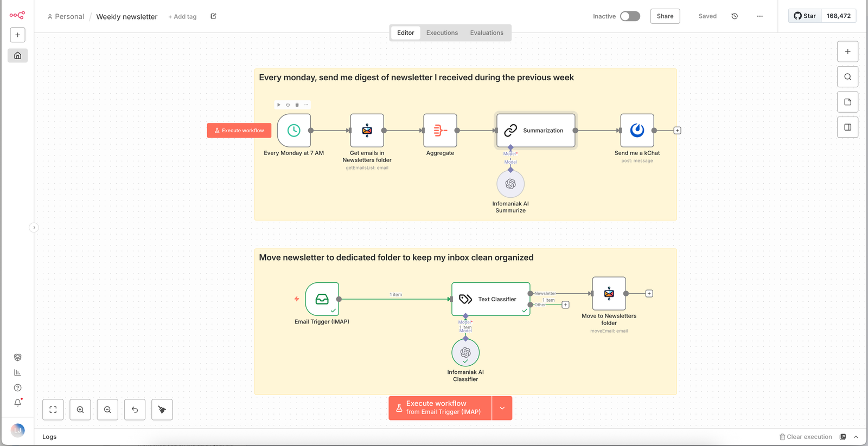Toggle the side panel layout button
Screen dimensions: 868x446
click(847, 127)
